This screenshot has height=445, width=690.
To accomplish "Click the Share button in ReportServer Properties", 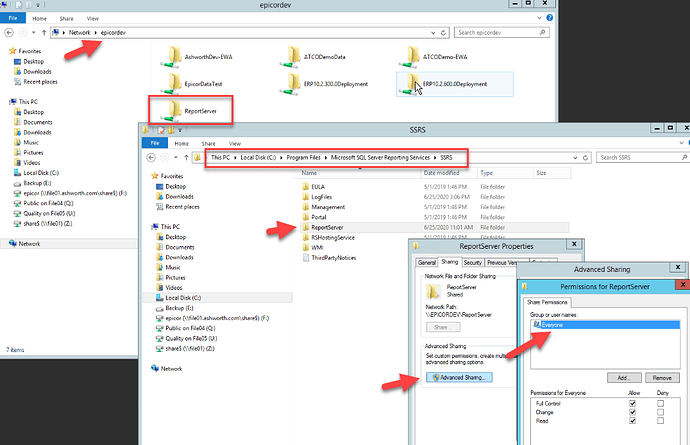I will [x=443, y=327].
